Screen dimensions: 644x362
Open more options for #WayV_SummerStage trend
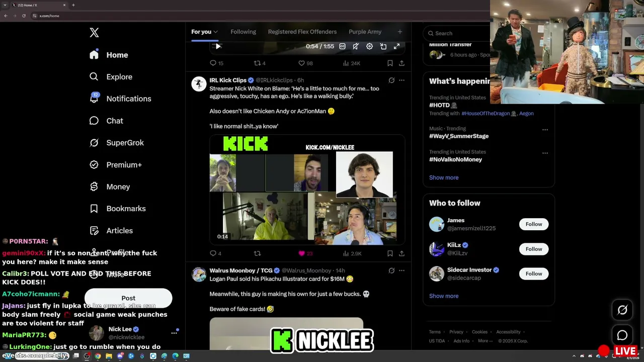pos(545,130)
